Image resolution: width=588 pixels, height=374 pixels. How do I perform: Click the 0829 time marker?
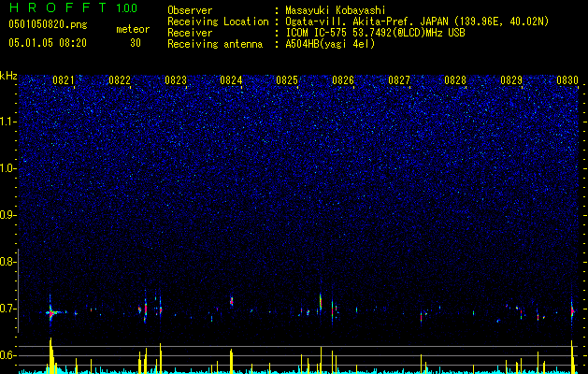click(511, 80)
